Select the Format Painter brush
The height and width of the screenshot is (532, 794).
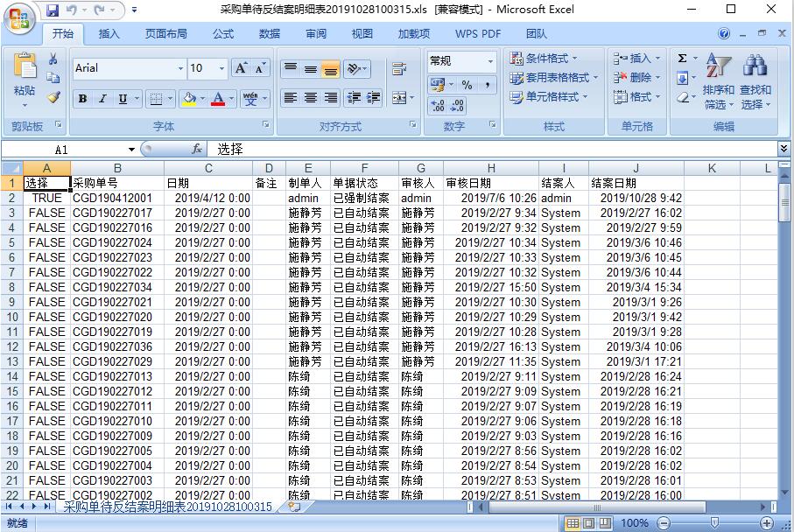(x=53, y=97)
